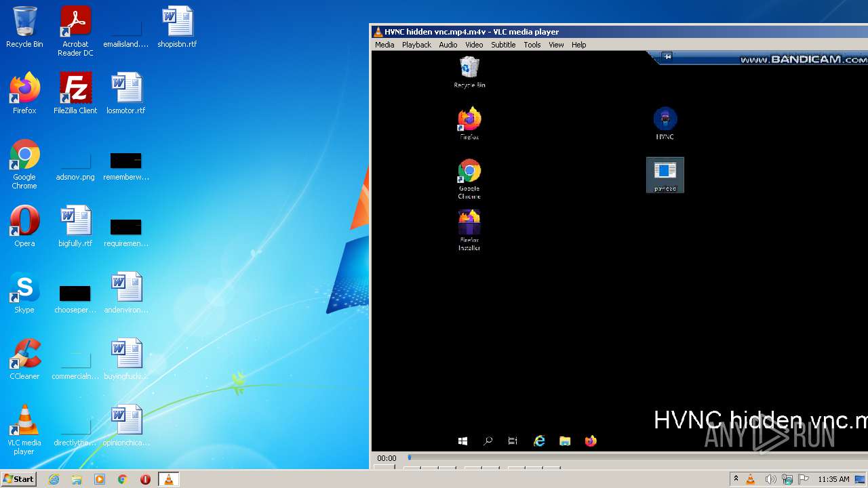Viewport: 868px width, 488px height.
Task: Open the Playback menu in VLC
Action: click(416, 45)
